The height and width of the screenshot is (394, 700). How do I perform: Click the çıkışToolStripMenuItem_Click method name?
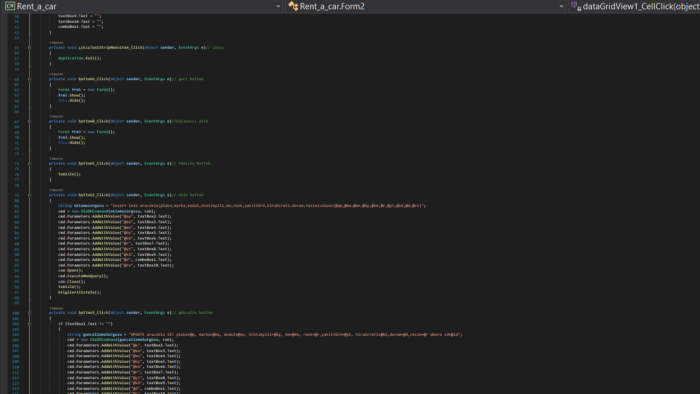(x=110, y=47)
